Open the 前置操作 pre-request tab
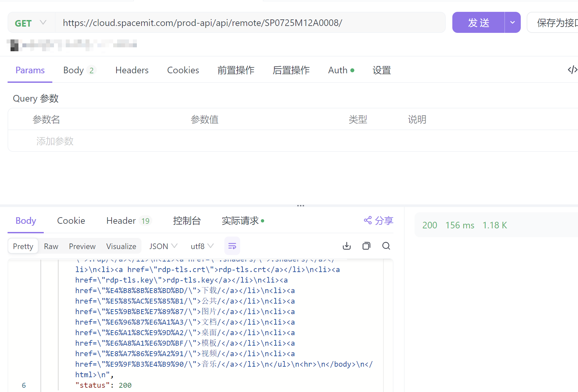Screen dimensions: 578x392 click(x=236, y=70)
